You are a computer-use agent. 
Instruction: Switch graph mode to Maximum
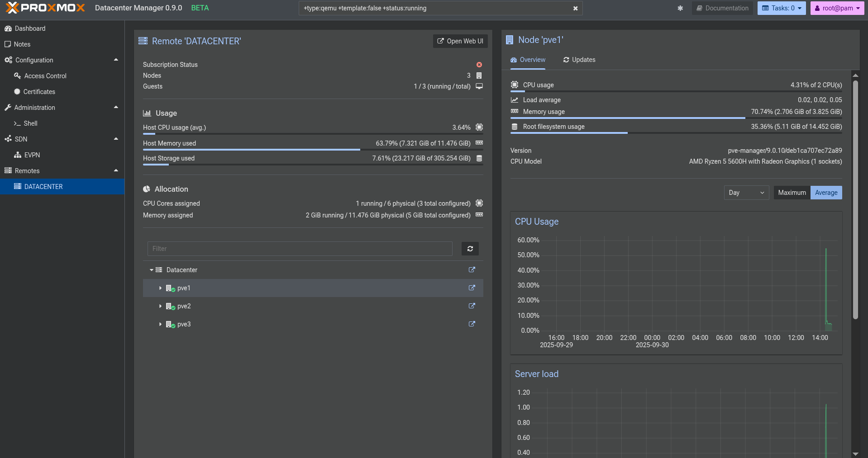792,193
